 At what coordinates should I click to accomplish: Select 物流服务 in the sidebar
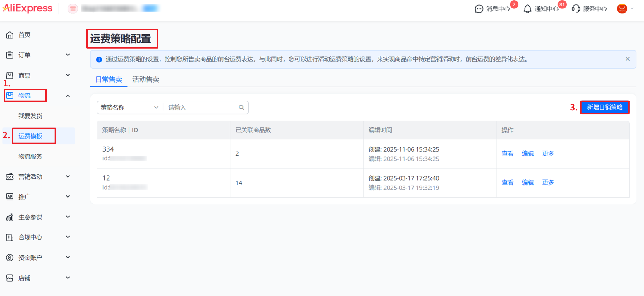(x=30, y=156)
